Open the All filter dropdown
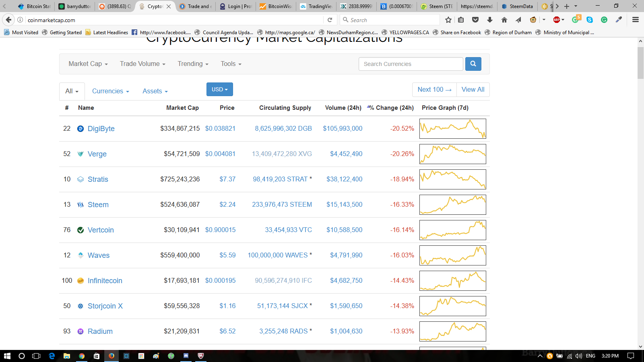The height and width of the screenshot is (362, 644). pyautogui.click(x=72, y=91)
